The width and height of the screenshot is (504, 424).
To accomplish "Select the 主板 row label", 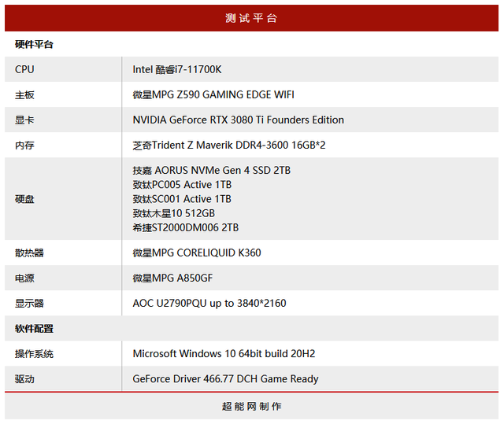I will 24,95.
